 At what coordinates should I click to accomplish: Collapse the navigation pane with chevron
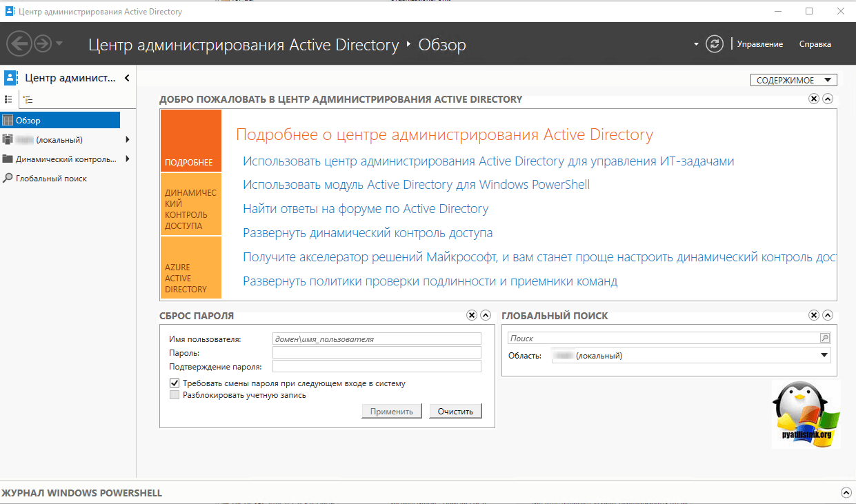point(127,79)
